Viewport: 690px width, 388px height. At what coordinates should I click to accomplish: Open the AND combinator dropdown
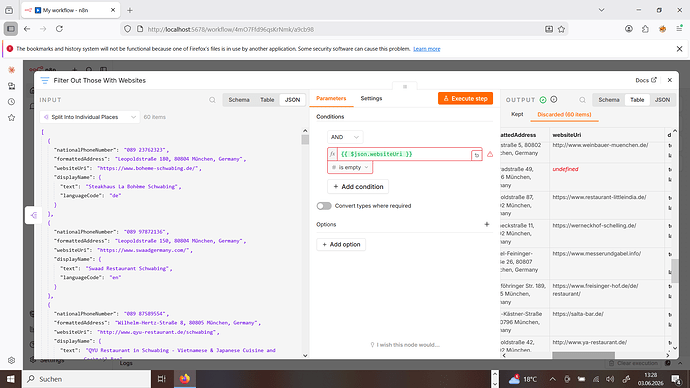(345, 137)
